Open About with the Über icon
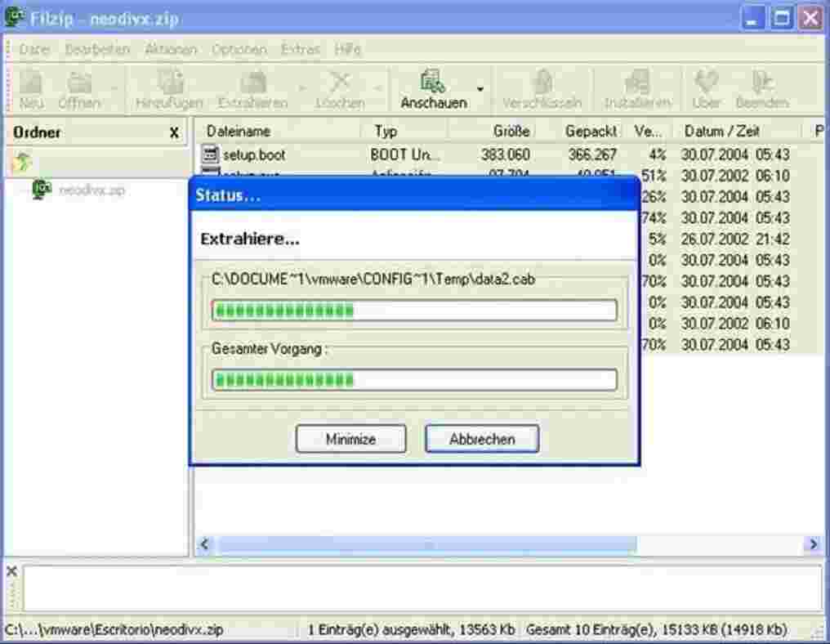This screenshot has width=830, height=644. click(x=705, y=88)
